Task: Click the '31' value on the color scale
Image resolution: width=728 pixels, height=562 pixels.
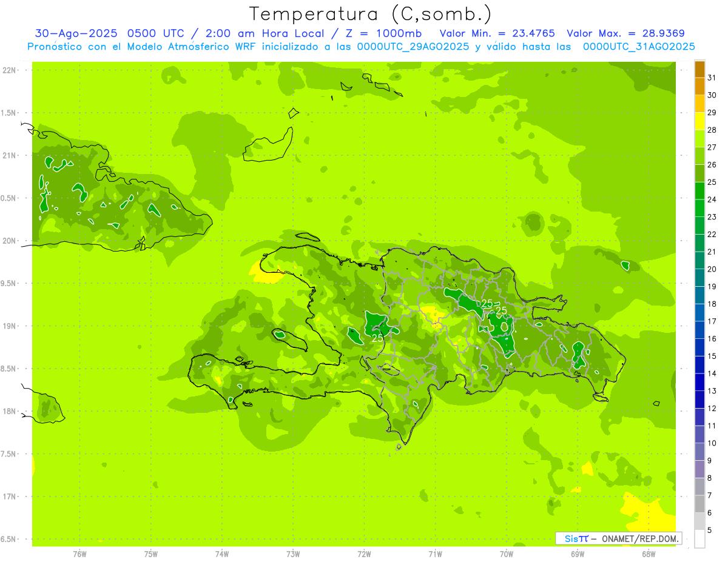Action: (x=712, y=78)
